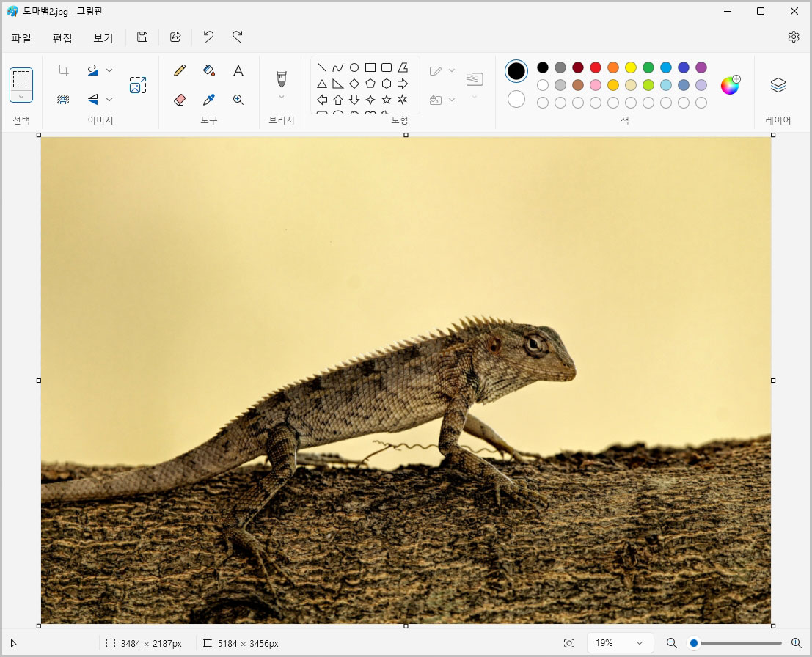Pick the Left arrow shape

(321, 100)
